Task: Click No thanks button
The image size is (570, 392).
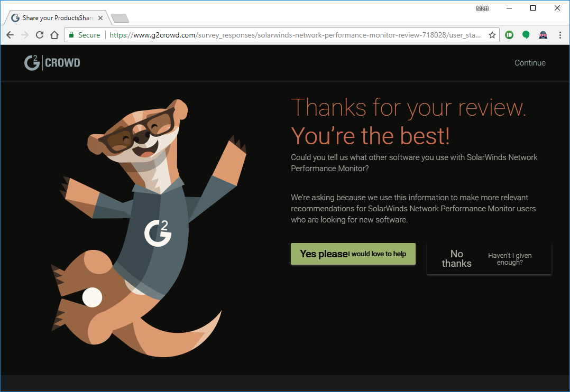Action: pyautogui.click(x=489, y=258)
